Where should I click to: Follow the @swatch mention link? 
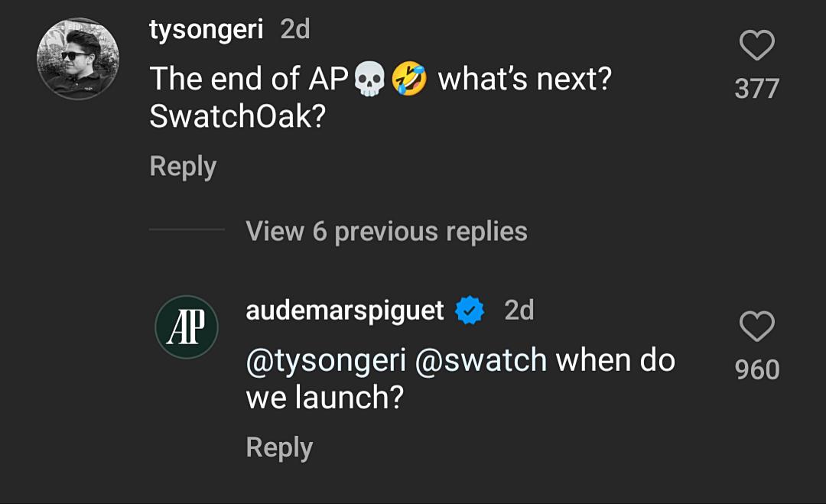pyautogui.click(x=481, y=361)
